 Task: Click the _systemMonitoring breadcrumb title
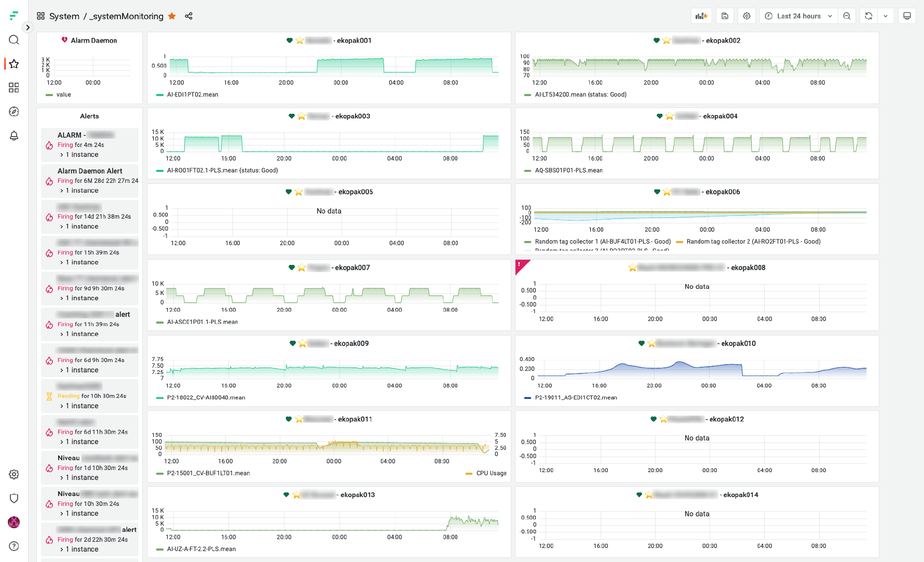pos(126,16)
